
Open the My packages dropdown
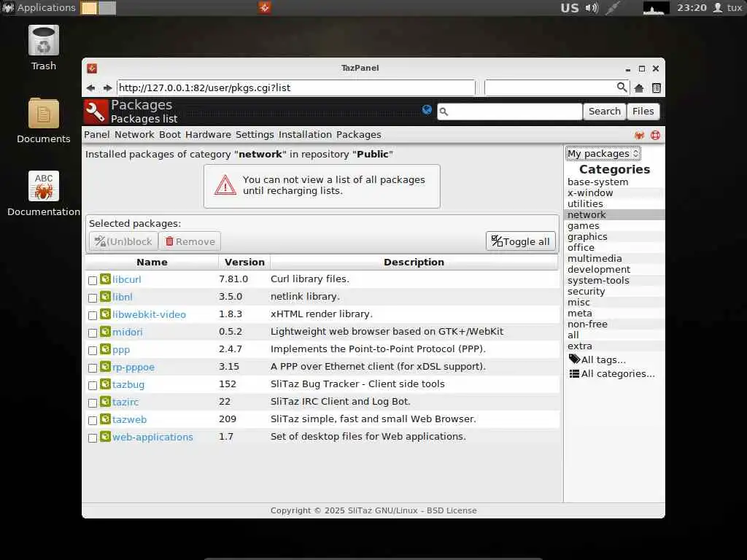tap(603, 153)
